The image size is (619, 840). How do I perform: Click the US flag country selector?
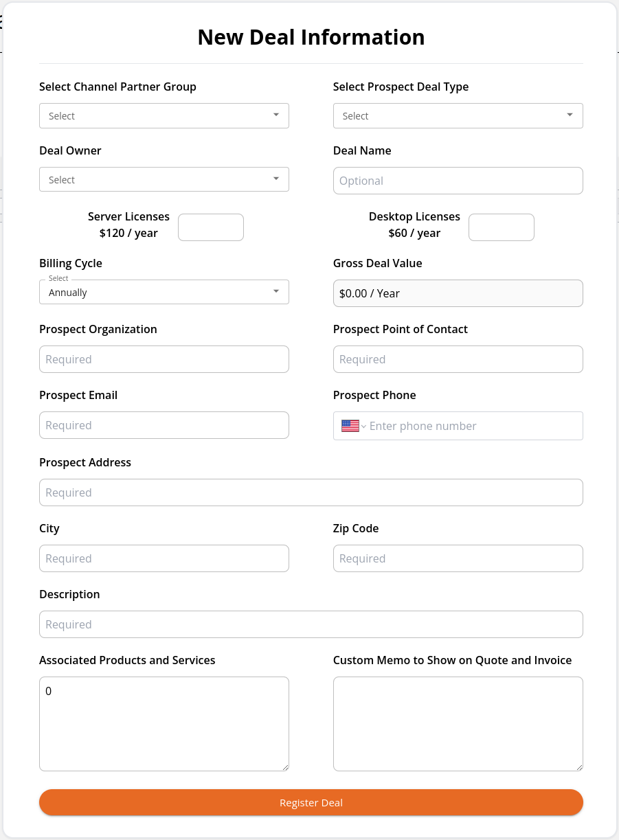[x=353, y=426]
